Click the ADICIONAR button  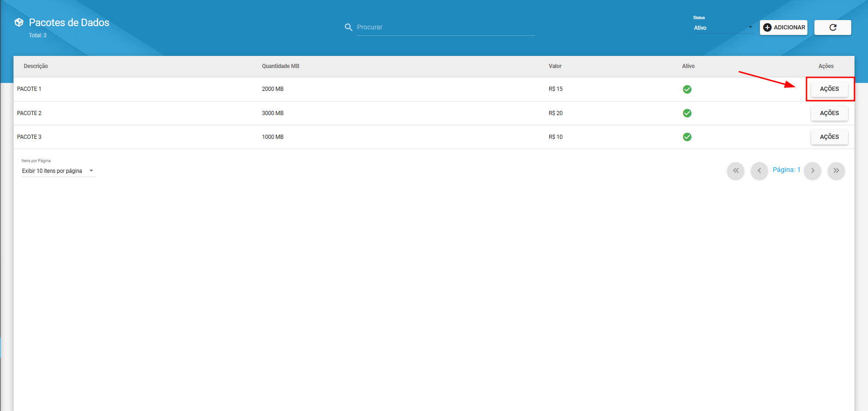coord(784,27)
